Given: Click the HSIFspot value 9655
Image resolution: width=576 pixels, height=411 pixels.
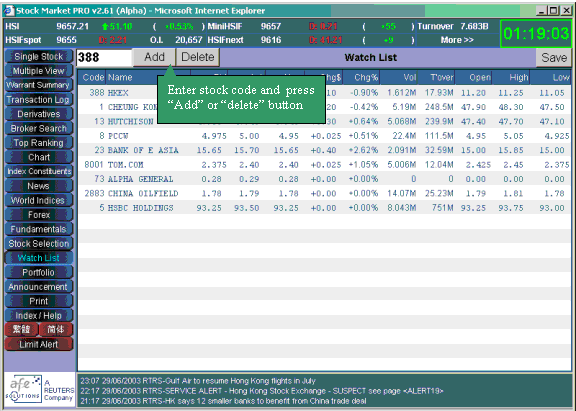Looking at the screenshot, I should pos(66,40).
